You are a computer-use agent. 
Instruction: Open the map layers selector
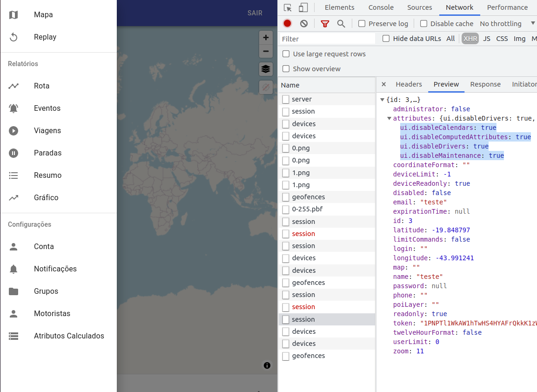coord(266,69)
